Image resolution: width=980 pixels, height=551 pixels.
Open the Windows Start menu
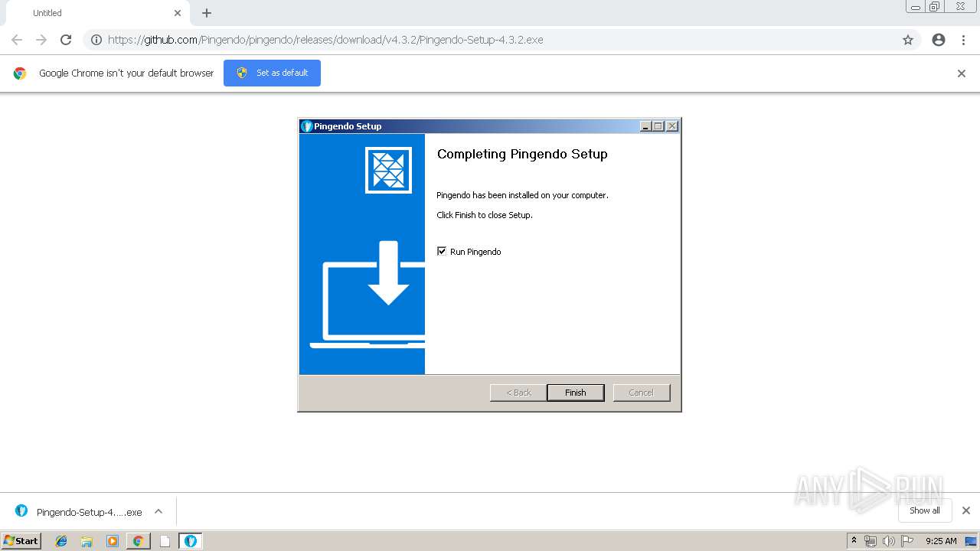point(21,540)
